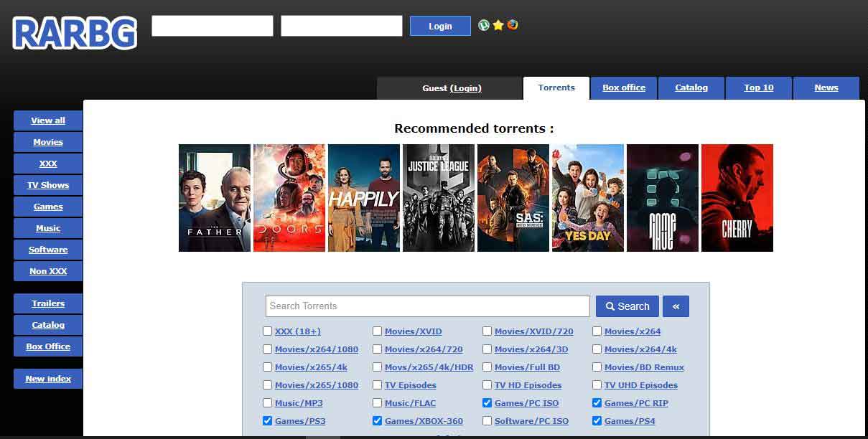868x439 pixels.
Task: Tick the Movies/x264/4k checkbox
Action: [597, 349]
